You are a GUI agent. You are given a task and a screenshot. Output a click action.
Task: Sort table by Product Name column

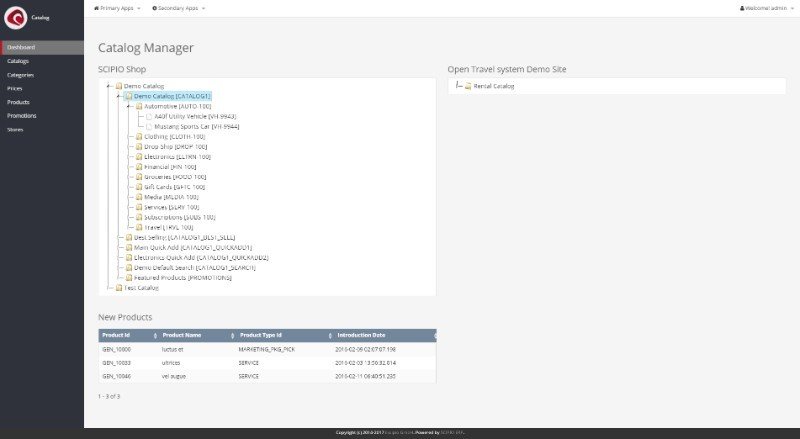click(x=197, y=335)
